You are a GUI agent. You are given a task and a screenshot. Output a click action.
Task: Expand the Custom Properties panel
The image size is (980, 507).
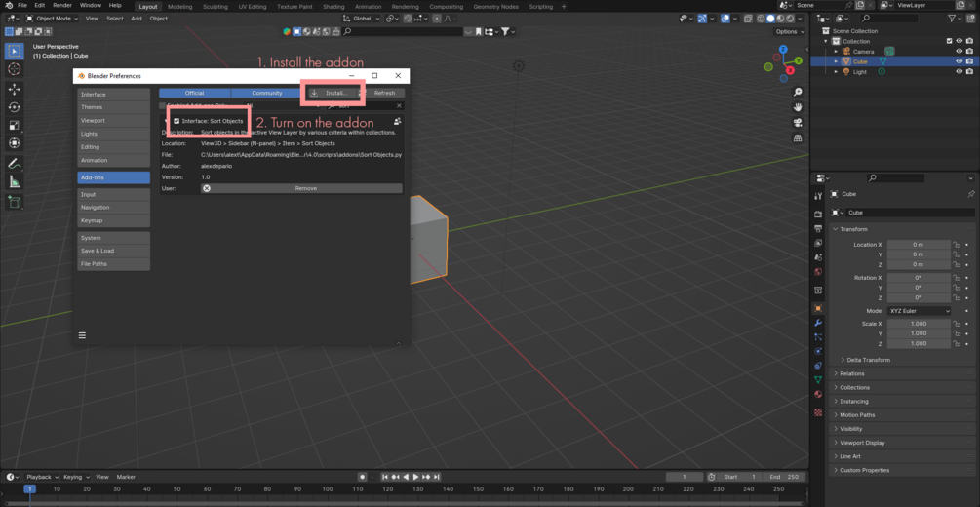903,470
